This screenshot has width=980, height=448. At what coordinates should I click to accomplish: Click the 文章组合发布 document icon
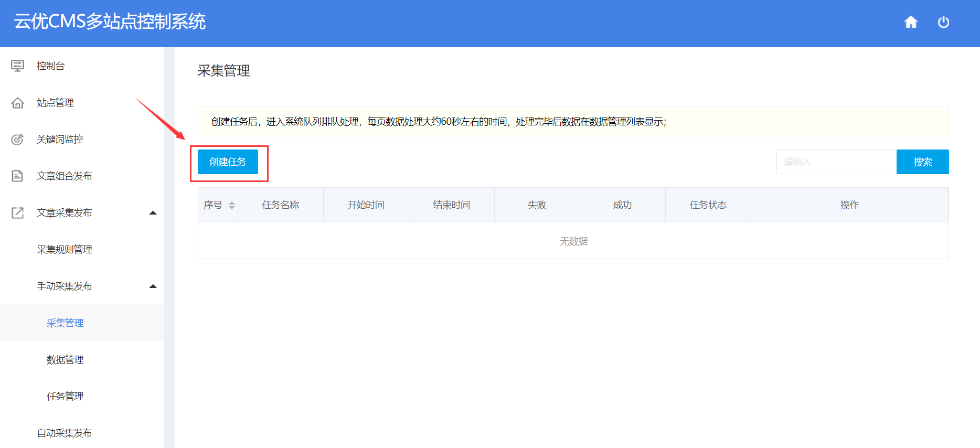click(17, 176)
